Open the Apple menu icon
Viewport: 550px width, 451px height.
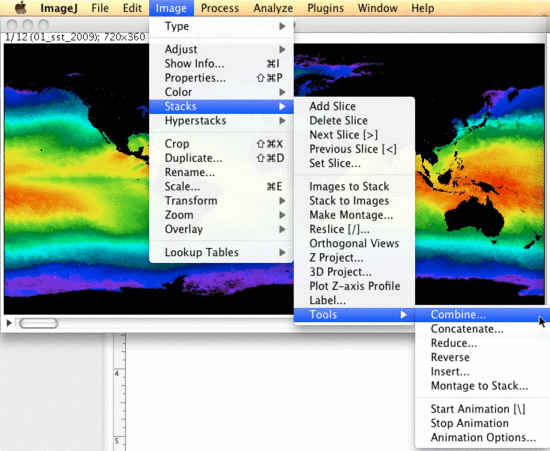pyautogui.click(x=20, y=7)
